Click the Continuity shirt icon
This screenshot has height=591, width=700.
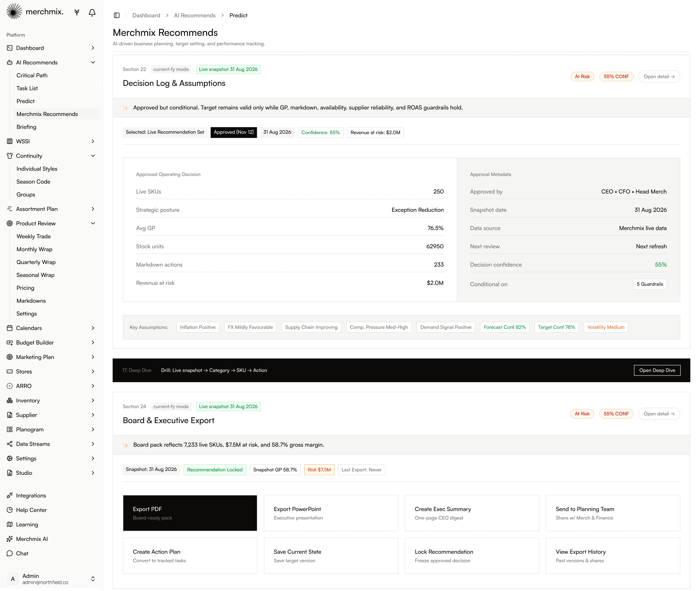(10, 156)
